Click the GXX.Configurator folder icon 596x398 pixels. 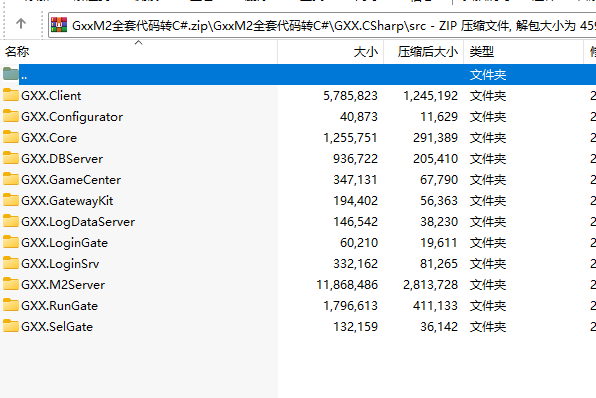click(11, 116)
